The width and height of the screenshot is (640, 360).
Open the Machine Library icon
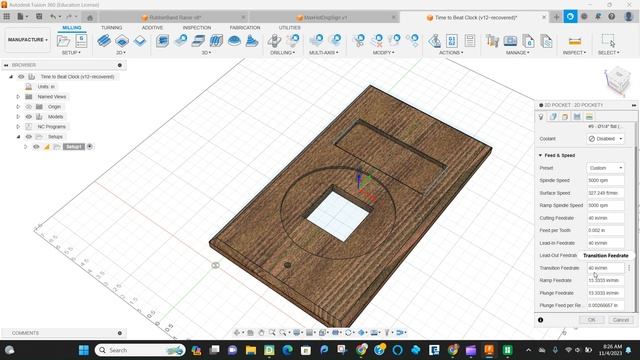click(510, 41)
